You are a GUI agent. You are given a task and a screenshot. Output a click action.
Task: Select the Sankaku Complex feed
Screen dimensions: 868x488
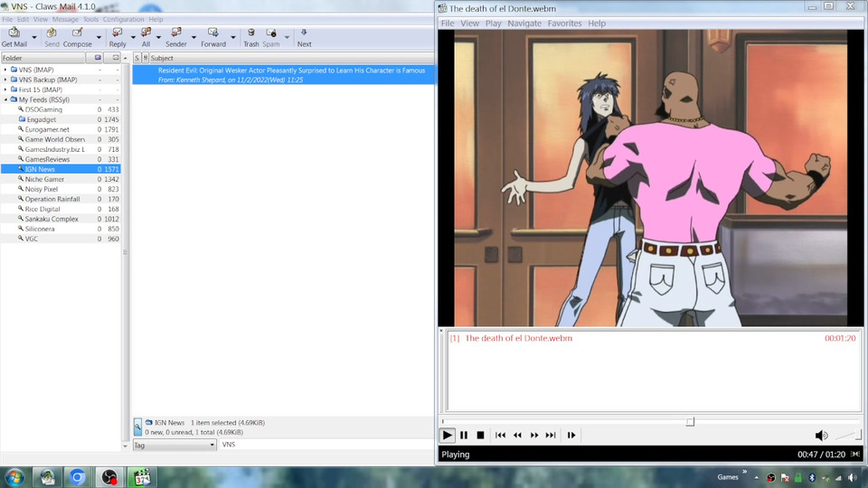coord(52,219)
